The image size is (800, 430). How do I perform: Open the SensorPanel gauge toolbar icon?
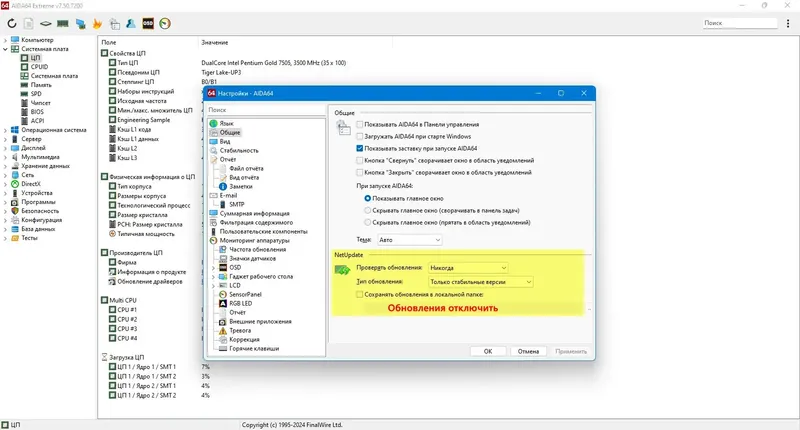click(x=165, y=23)
